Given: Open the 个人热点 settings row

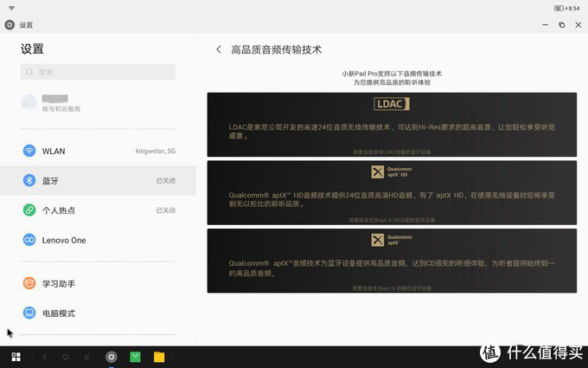Looking at the screenshot, I should tap(98, 210).
